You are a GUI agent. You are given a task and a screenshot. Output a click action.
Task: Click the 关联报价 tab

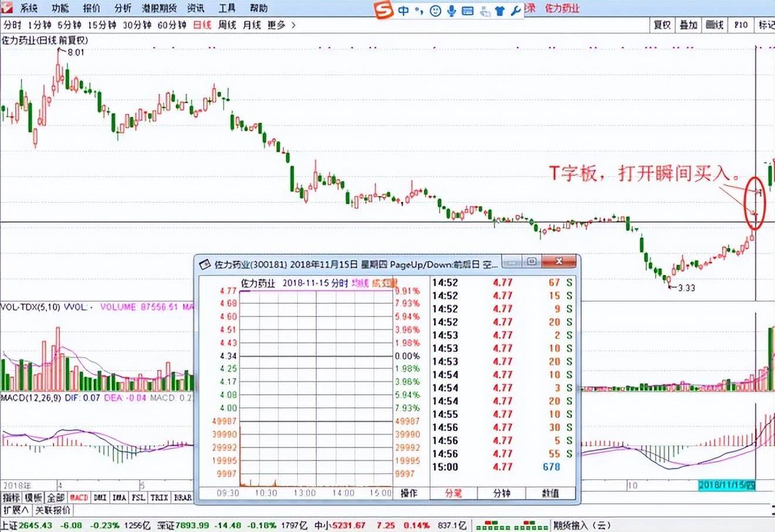coord(53,510)
